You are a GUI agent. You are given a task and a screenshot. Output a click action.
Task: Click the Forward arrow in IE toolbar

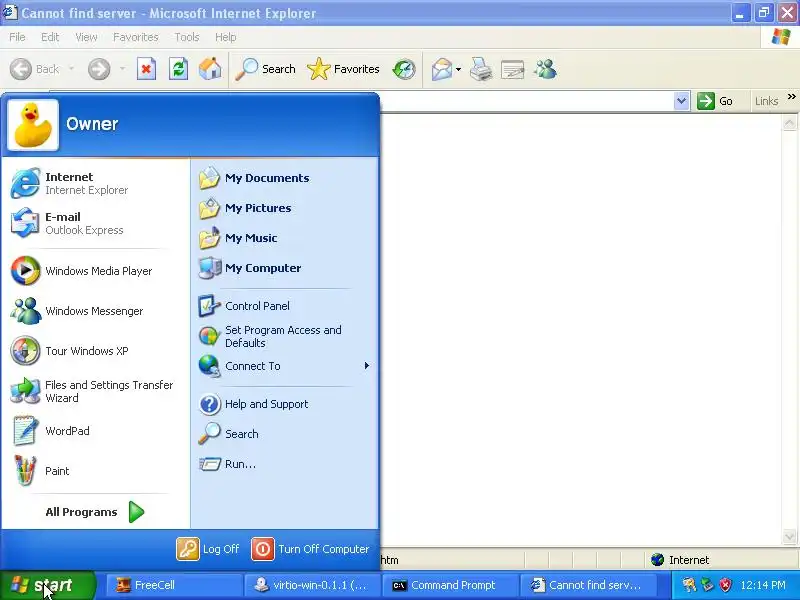[x=99, y=69]
